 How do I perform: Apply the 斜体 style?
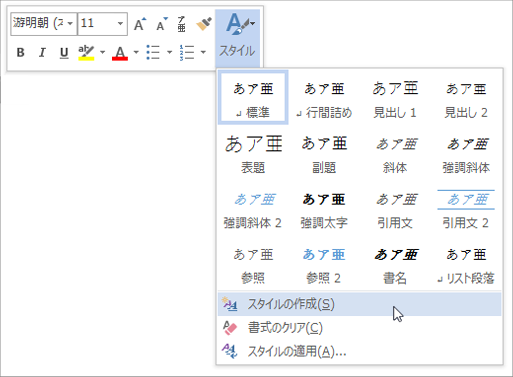(395, 153)
